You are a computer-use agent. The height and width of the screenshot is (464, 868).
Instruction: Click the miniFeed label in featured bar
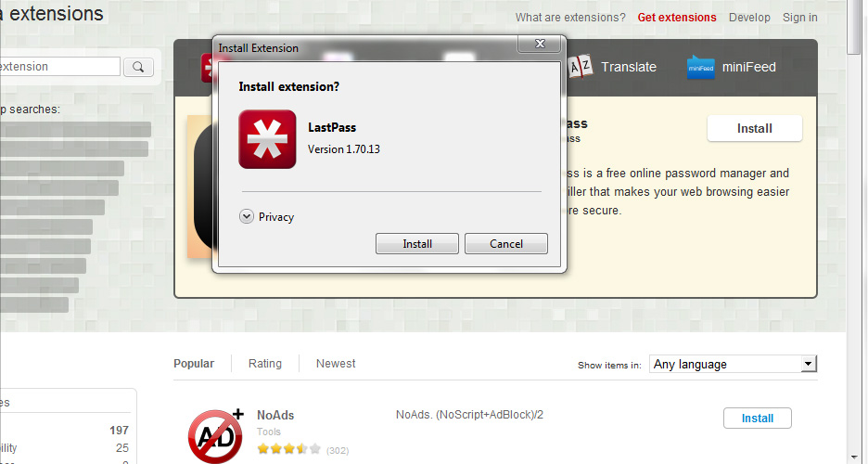click(749, 67)
